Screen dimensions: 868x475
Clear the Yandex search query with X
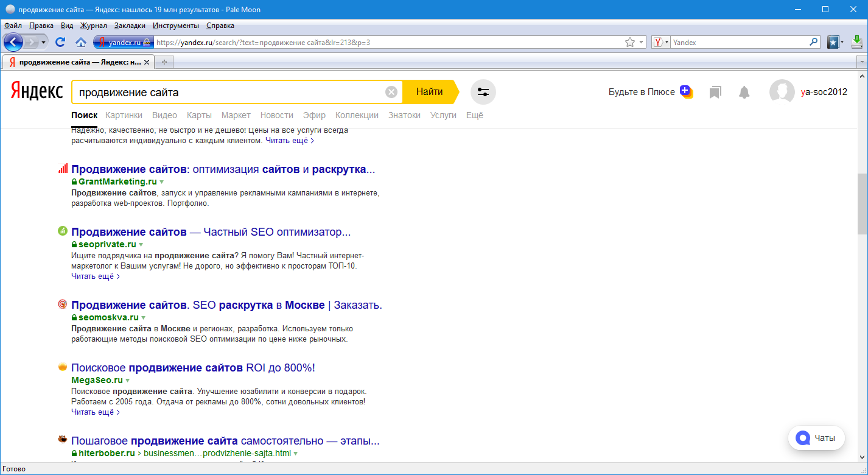391,92
